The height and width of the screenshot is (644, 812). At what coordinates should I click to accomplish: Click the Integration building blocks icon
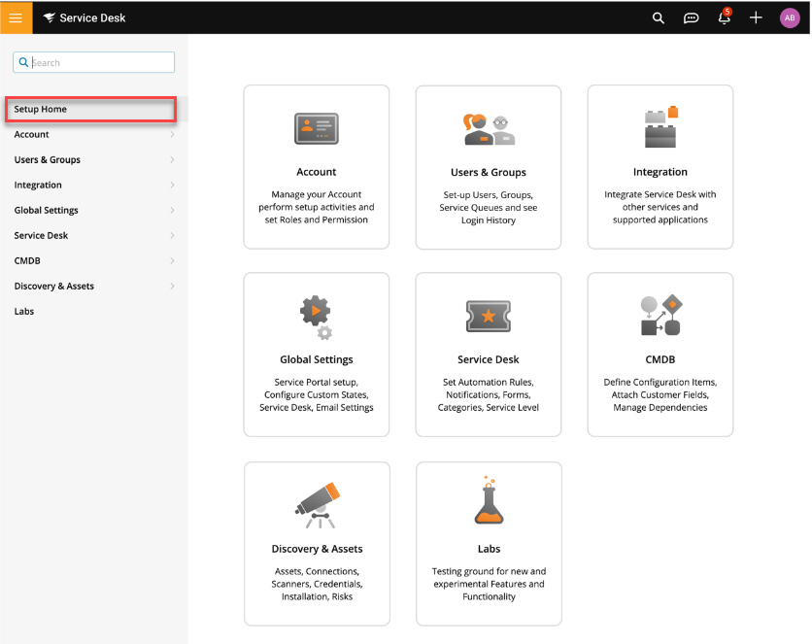pyautogui.click(x=660, y=127)
